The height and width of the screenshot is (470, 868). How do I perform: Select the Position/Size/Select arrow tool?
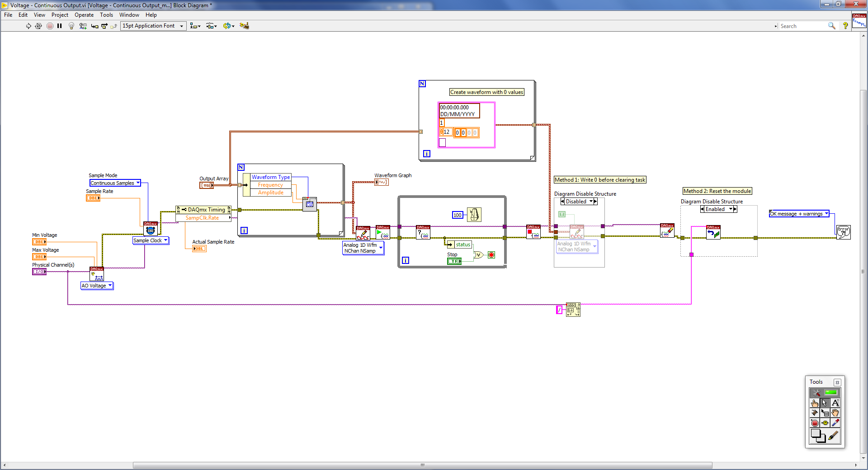pos(825,403)
